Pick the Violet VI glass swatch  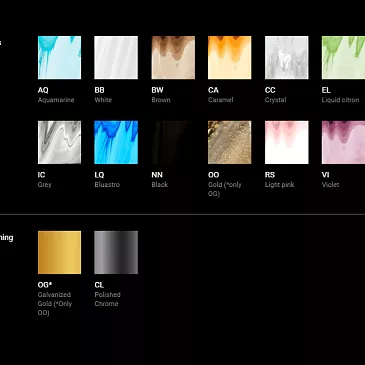(x=343, y=142)
